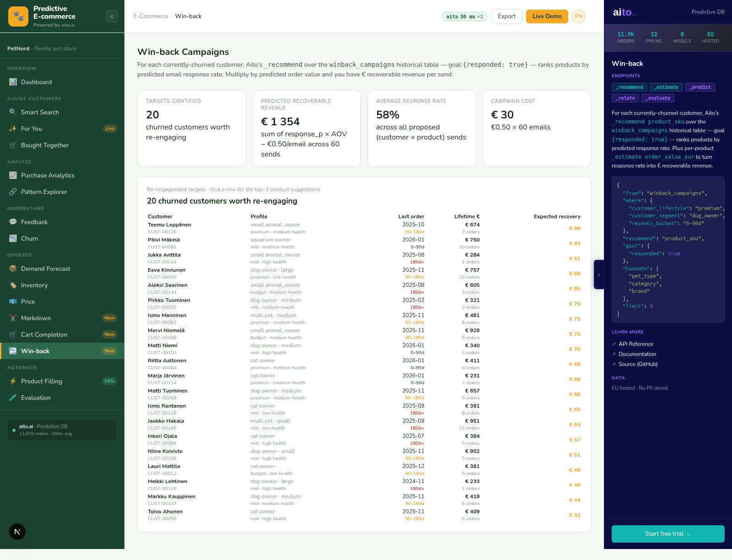Select the Toivo Ahonen customer row
Viewport: 732px width, 560px height.
point(364,515)
